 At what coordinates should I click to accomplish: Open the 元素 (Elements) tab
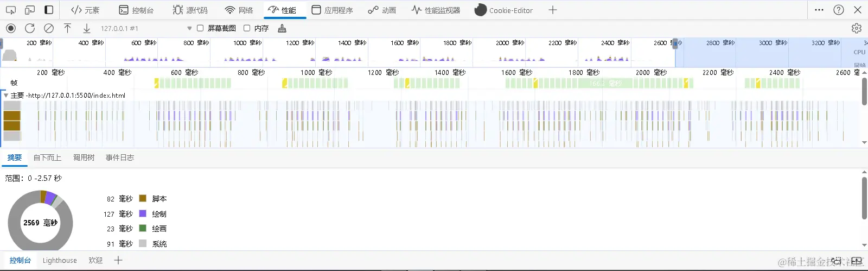(x=85, y=10)
